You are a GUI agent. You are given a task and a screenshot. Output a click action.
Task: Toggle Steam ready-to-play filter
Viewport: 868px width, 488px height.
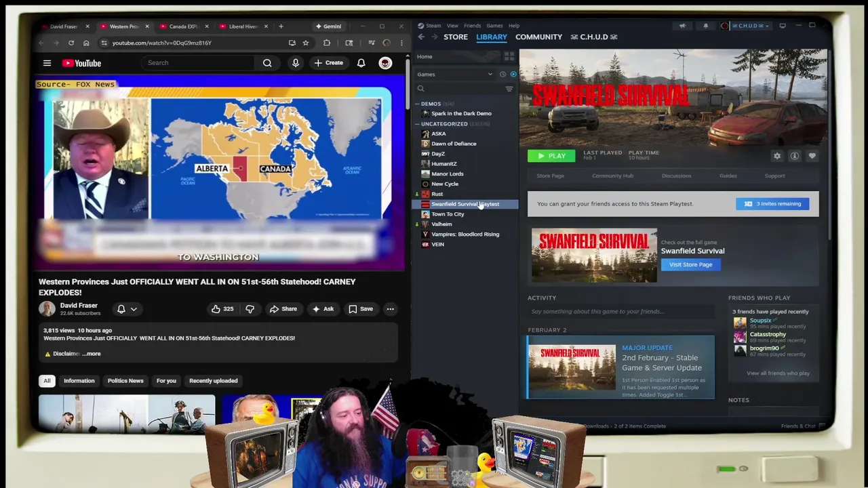[x=513, y=75]
